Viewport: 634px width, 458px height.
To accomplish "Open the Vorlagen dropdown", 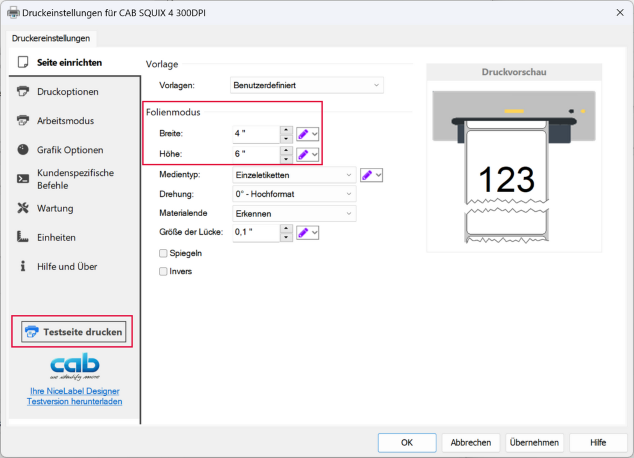I will (307, 85).
